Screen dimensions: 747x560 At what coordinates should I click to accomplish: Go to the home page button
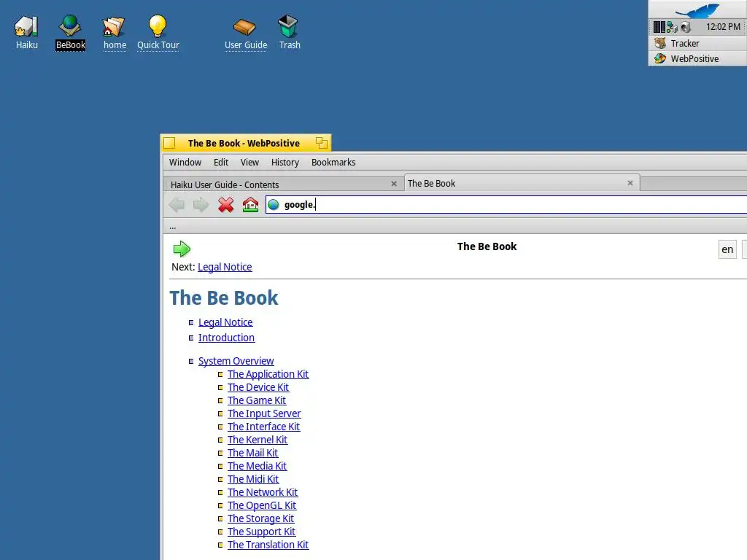pyautogui.click(x=250, y=205)
